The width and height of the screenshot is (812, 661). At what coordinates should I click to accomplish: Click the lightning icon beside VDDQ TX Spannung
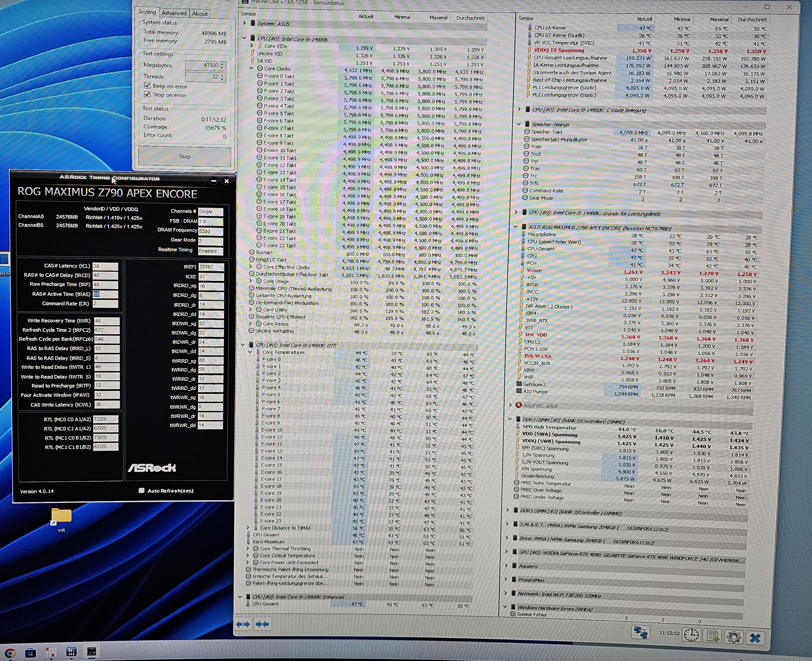[x=529, y=50]
